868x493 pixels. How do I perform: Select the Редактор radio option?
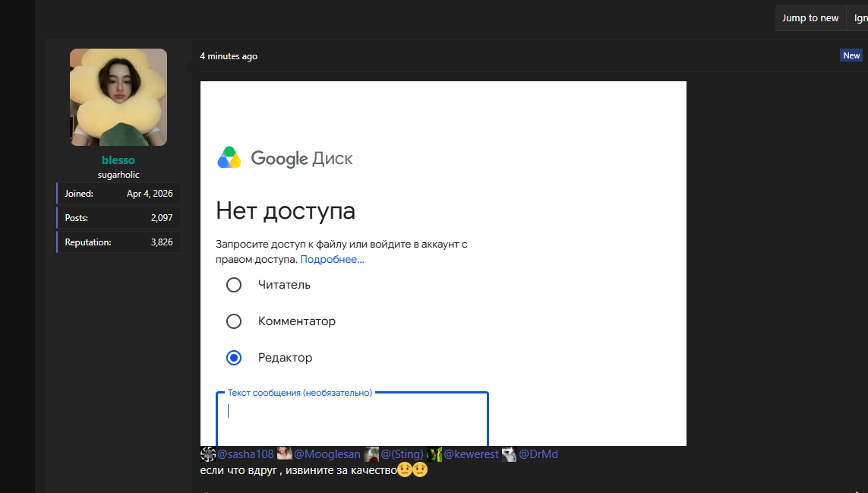pyautogui.click(x=234, y=358)
